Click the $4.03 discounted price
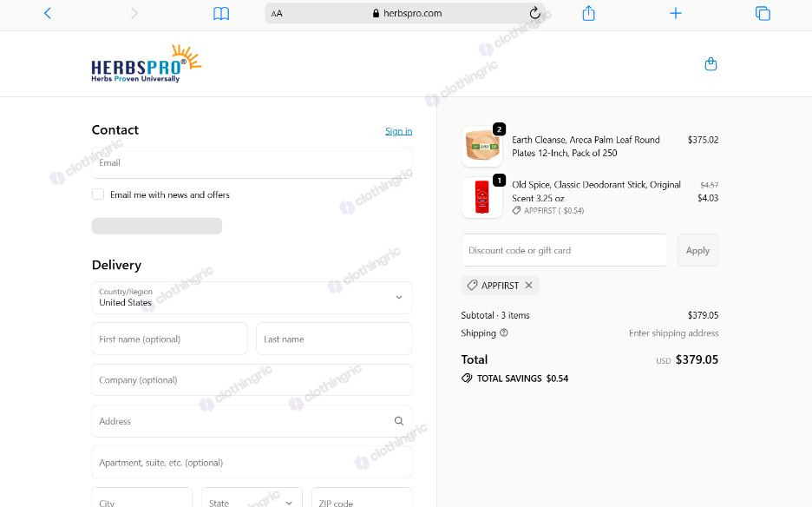The width and height of the screenshot is (812, 507). (x=708, y=198)
